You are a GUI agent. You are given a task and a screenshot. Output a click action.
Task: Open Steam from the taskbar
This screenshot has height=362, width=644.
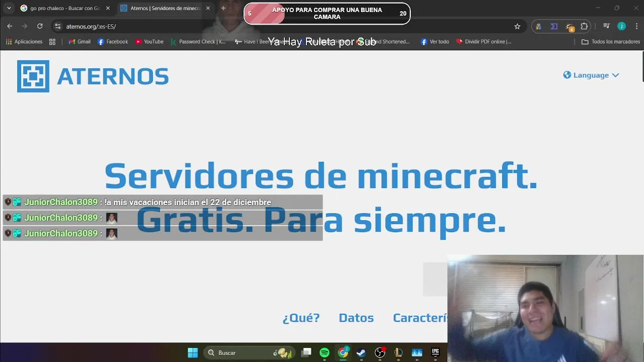(361, 353)
